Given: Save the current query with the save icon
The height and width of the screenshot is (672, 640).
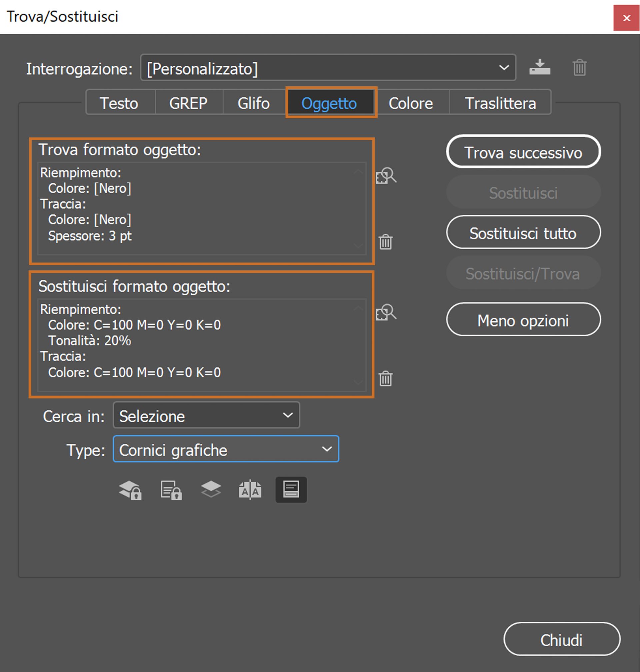Looking at the screenshot, I should pyautogui.click(x=539, y=67).
